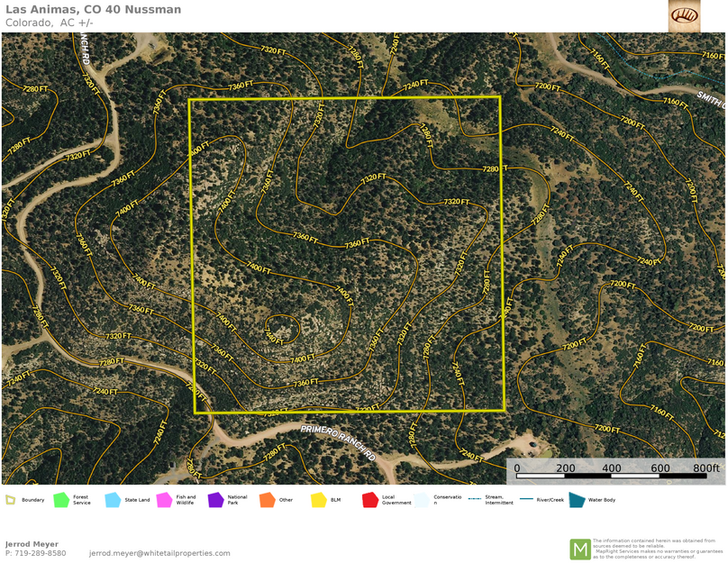Click the blue State Land legend icon
The height and width of the screenshot is (563, 728).
coord(113,500)
